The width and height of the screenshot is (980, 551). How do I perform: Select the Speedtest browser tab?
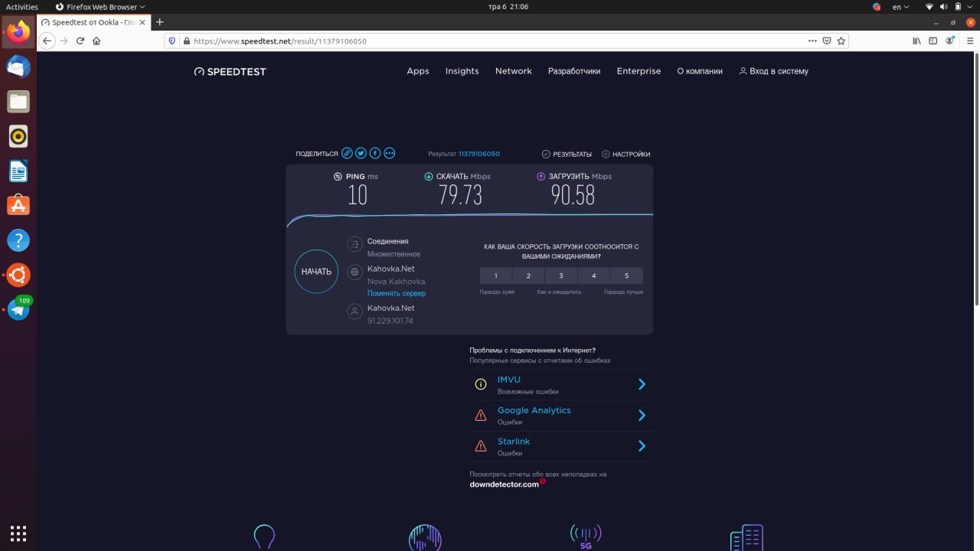click(x=93, y=22)
